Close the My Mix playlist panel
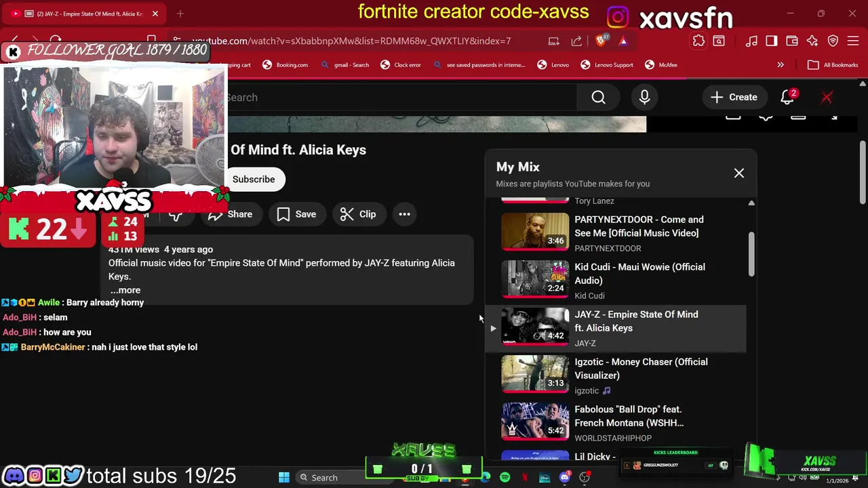Viewport: 868px width, 488px height. 739,174
